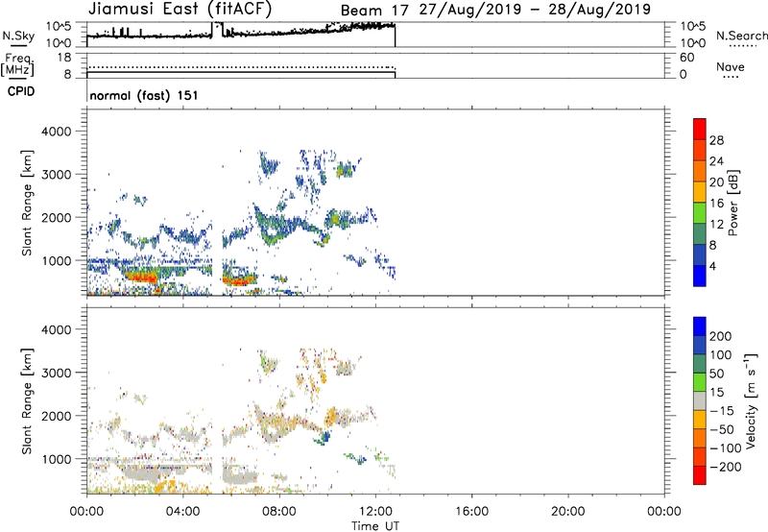Click the 'Slant Range [km]' label of velocity panel
This screenshot has height=532, width=768.
coord(27,400)
